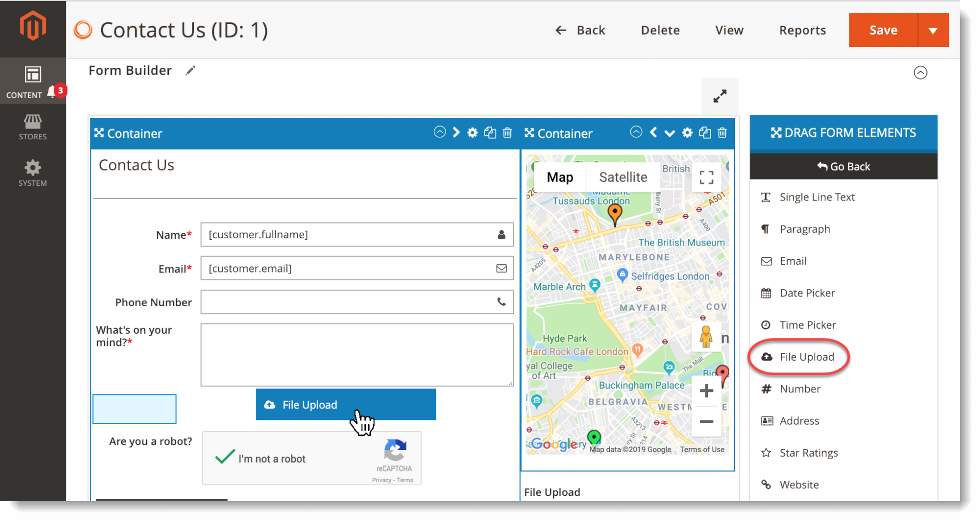Switch map to Map view
This screenshot has width=980, height=521.
click(560, 177)
